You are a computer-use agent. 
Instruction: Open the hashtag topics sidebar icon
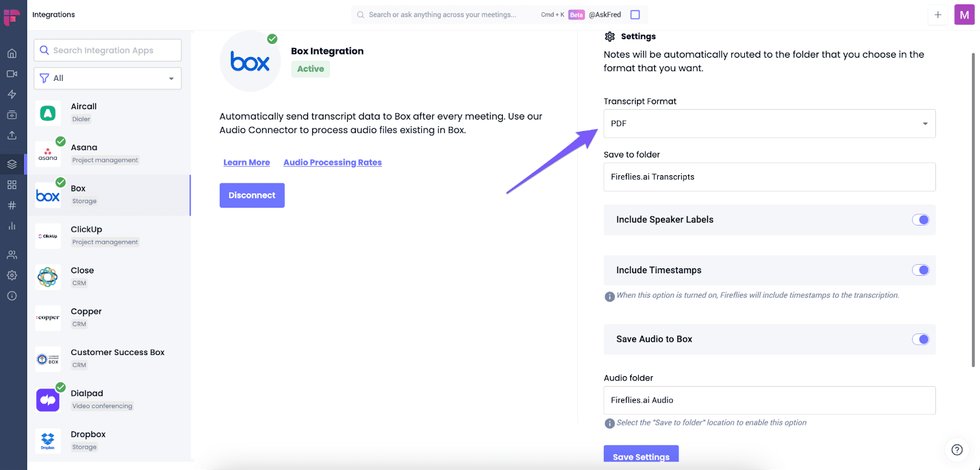pos(12,205)
